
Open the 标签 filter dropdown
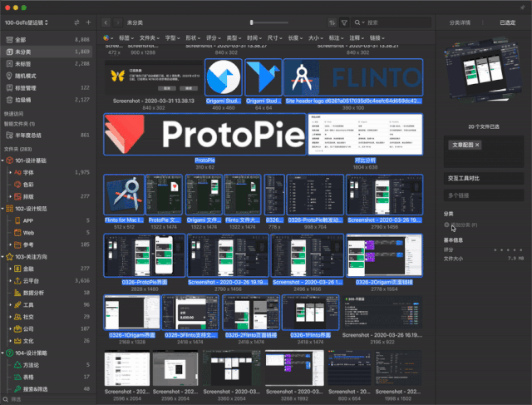(x=126, y=38)
